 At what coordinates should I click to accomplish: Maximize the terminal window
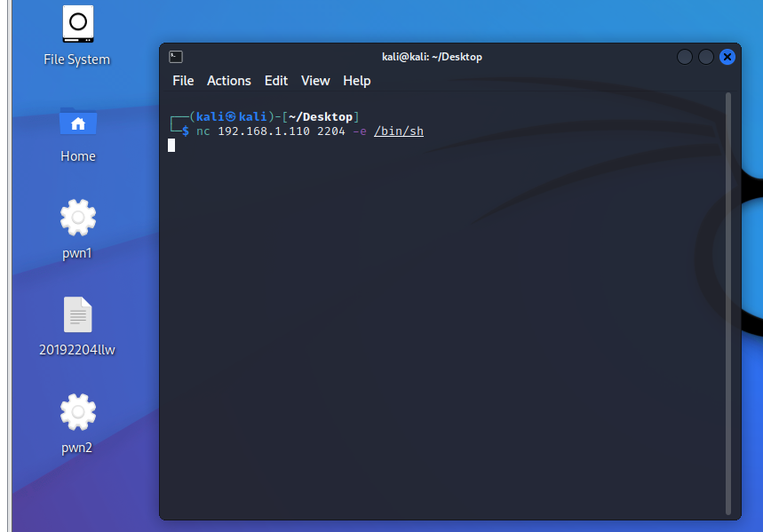(705, 57)
